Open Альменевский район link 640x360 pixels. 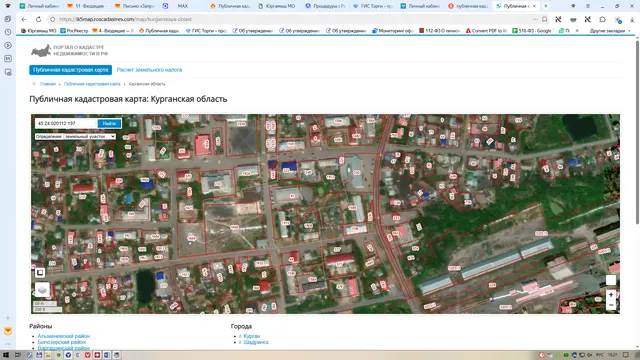tap(64, 336)
